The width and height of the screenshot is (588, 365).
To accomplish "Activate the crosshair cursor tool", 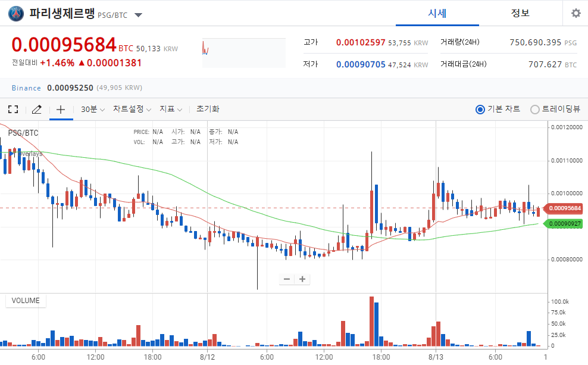I will coord(60,109).
